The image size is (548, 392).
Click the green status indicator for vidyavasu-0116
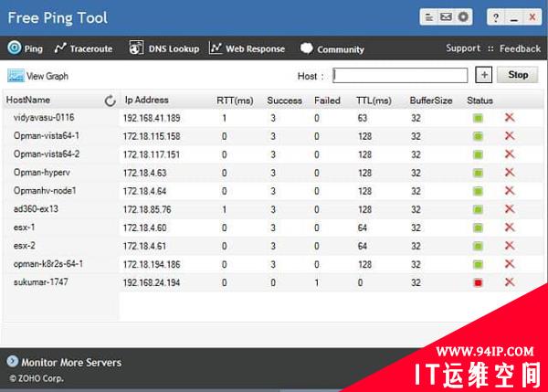pyautogui.click(x=478, y=118)
